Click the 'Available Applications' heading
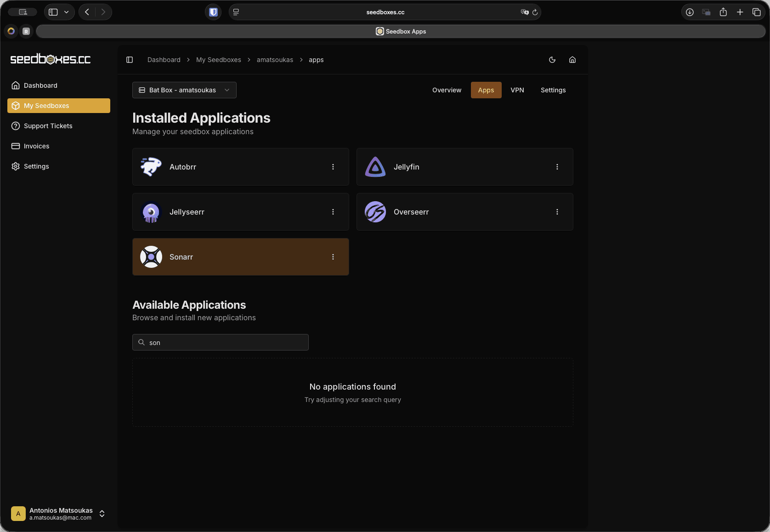 [189, 305]
